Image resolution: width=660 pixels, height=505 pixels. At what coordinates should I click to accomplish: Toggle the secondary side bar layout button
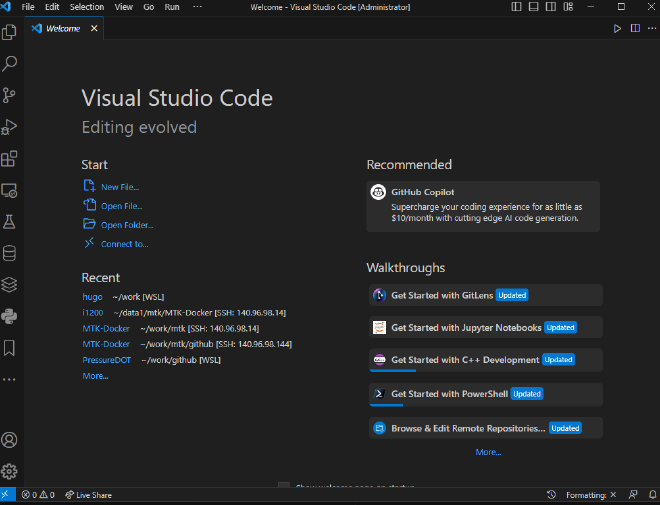click(x=551, y=7)
